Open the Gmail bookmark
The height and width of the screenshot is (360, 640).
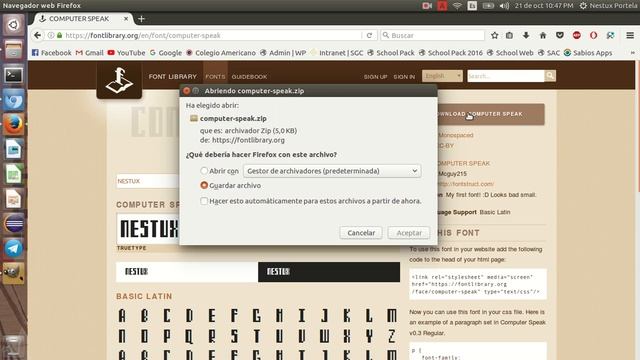click(89, 53)
